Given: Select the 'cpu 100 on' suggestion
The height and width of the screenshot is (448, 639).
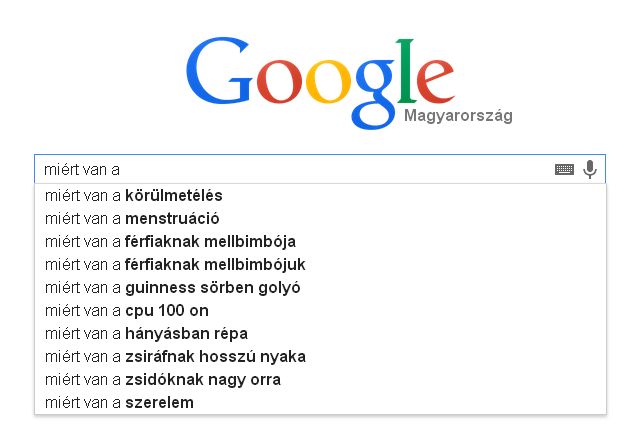Looking at the screenshot, I should point(127,310).
